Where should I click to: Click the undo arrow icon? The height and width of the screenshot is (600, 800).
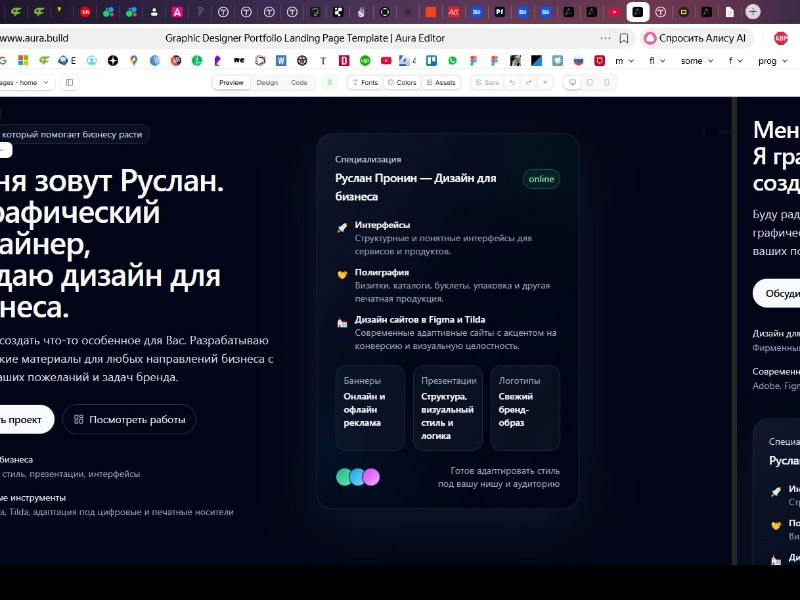pyautogui.click(x=513, y=83)
